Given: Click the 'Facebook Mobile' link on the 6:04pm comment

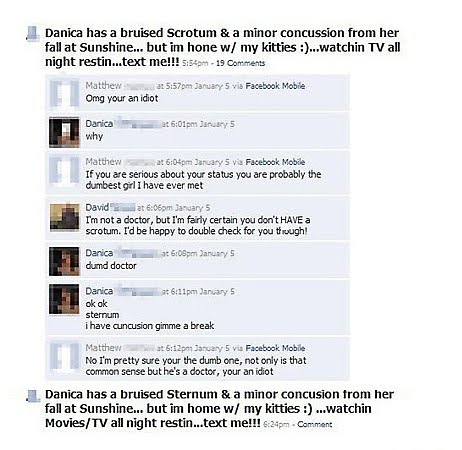Looking at the screenshot, I should [275, 162].
